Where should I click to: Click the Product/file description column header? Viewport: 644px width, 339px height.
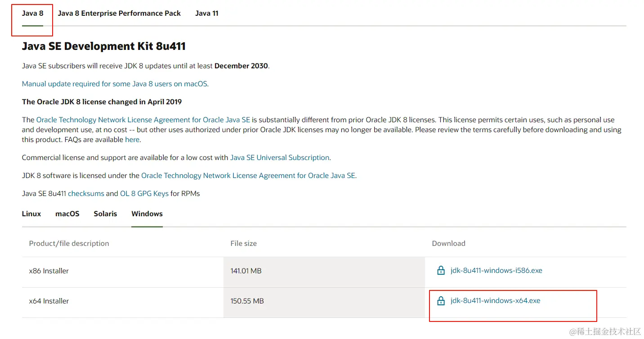click(x=69, y=244)
